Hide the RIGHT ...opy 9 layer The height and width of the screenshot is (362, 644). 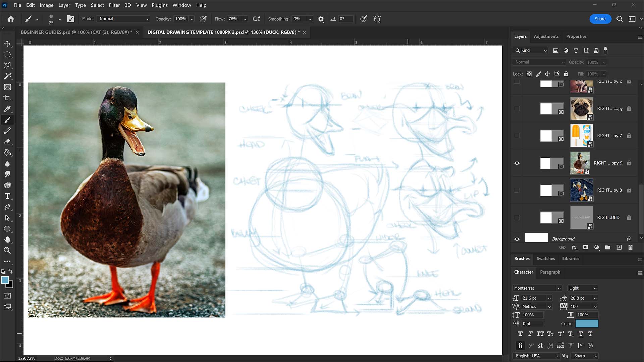(517, 163)
